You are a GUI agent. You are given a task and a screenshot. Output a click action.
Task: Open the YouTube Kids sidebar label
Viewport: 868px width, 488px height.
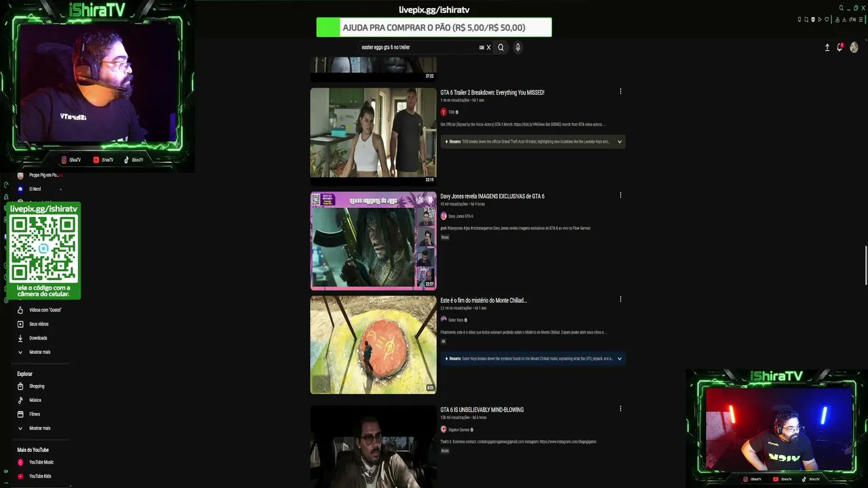40,476
